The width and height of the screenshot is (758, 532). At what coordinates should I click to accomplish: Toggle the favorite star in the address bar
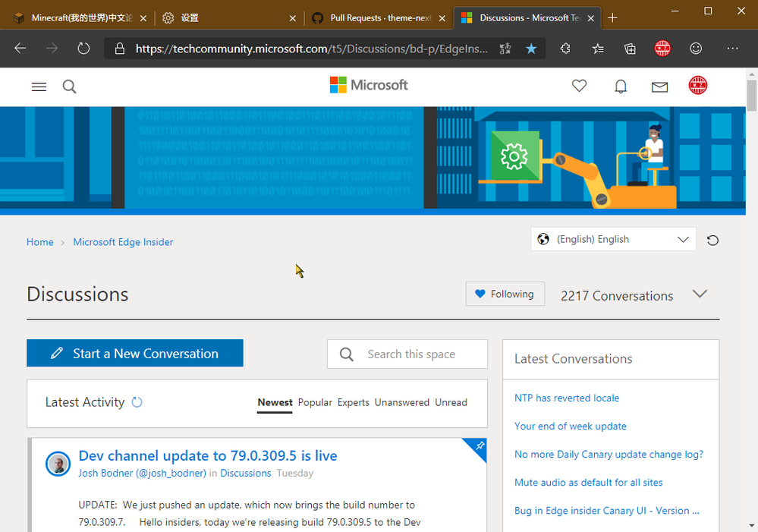click(x=531, y=49)
